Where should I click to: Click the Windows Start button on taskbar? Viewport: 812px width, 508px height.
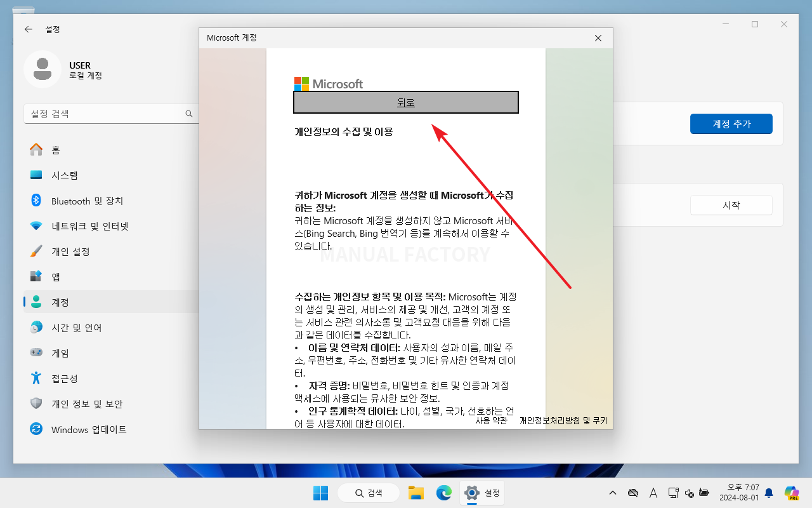click(x=320, y=493)
